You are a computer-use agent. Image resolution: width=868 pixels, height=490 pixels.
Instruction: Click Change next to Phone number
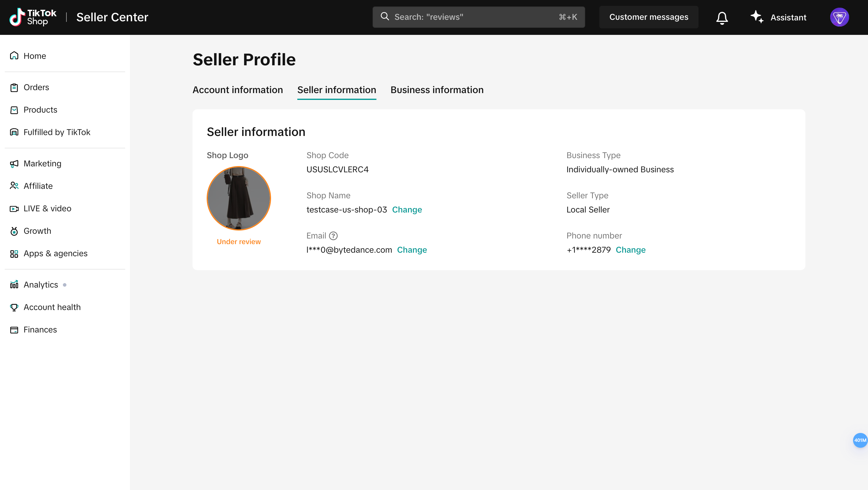pyautogui.click(x=630, y=250)
